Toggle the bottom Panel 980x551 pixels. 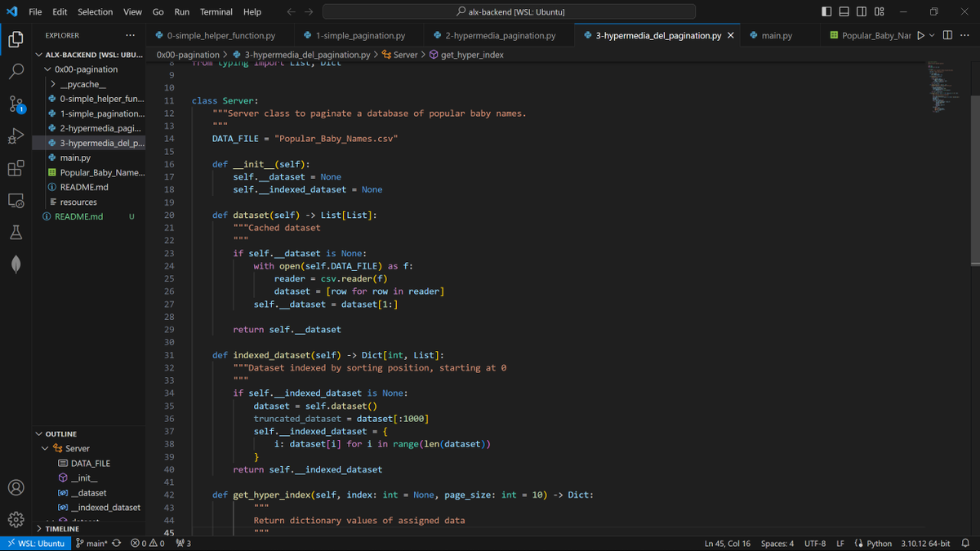point(844,11)
